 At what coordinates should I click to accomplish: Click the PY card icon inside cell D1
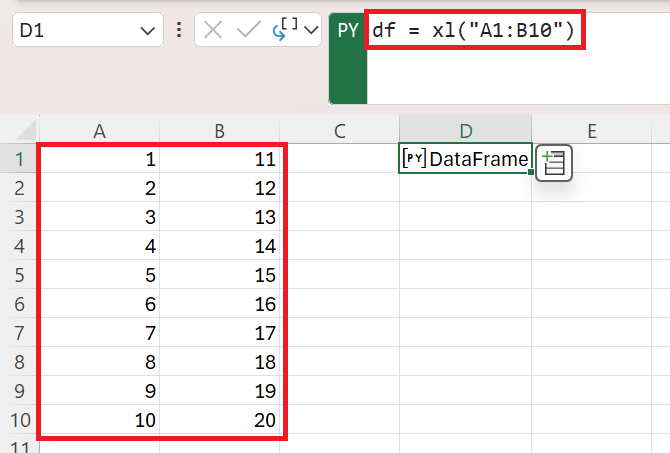click(413, 158)
